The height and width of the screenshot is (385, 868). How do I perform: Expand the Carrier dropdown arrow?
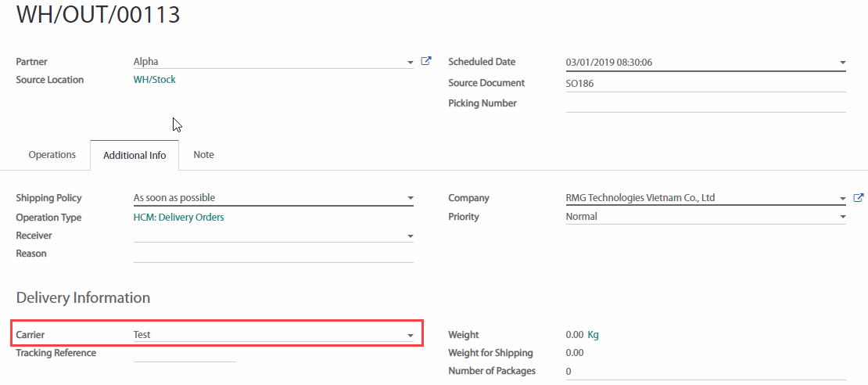point(411,336)
